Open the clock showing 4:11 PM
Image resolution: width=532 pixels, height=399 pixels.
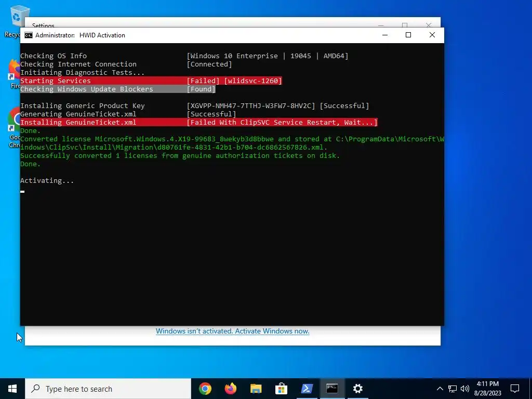tap(487, 389)
